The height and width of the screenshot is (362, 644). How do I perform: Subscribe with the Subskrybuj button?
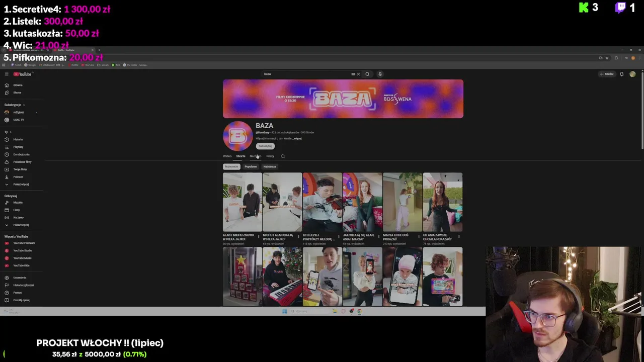pyautogui.click(x=265, y=146)
